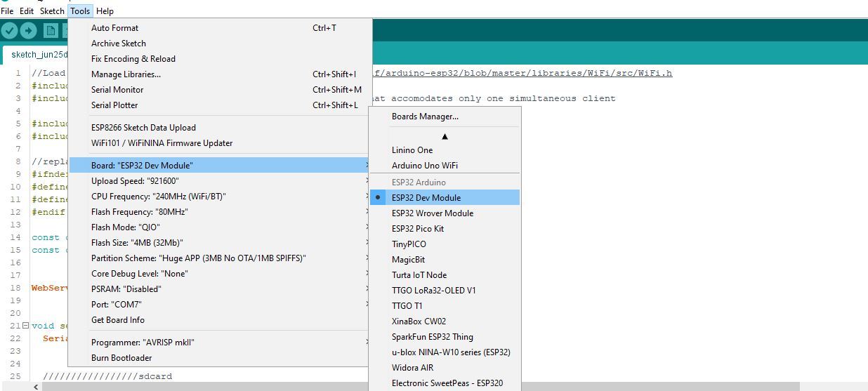
Task: Select the Linino One board
Action: 445,150
